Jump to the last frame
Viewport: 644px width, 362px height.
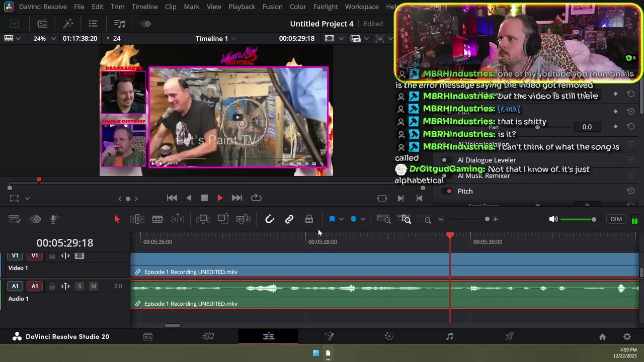(x=237, y=198)
